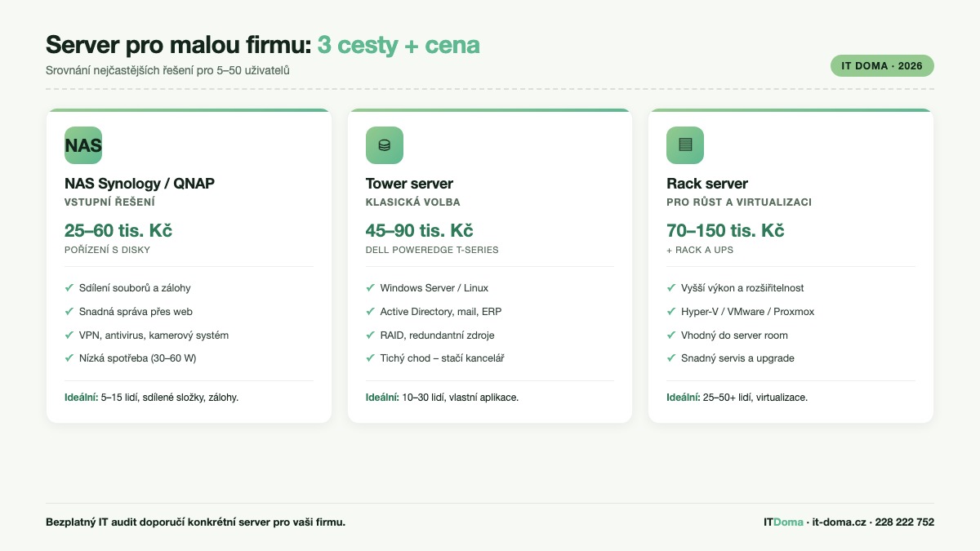Click the text Windows Server / Linux

coord(434,288)
